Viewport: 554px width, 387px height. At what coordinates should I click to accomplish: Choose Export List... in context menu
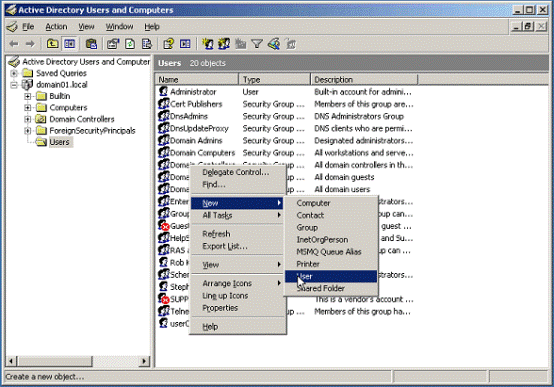click(x=238, y=246)
